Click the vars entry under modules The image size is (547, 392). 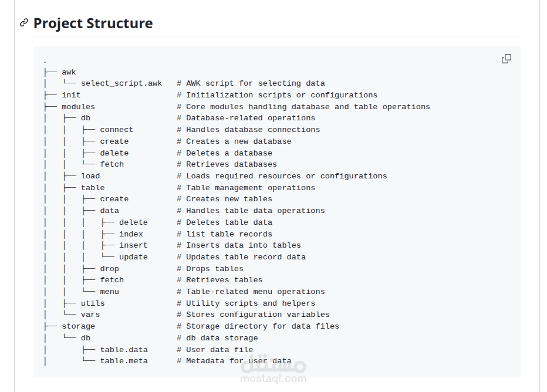[x=90, y=314]
